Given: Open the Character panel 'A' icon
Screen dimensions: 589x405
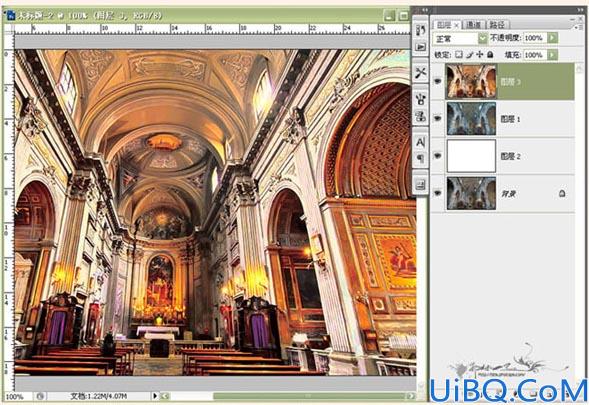Looking at the screenshot, I should pos(420,142).
